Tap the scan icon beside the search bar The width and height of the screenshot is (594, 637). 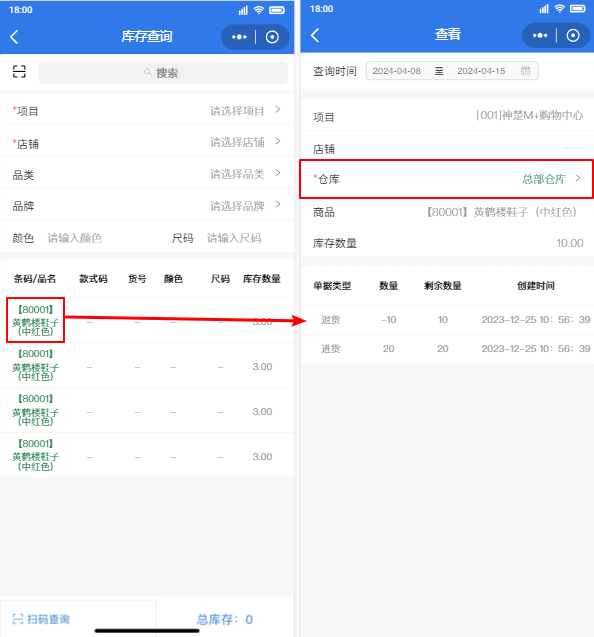pos(19,72)
